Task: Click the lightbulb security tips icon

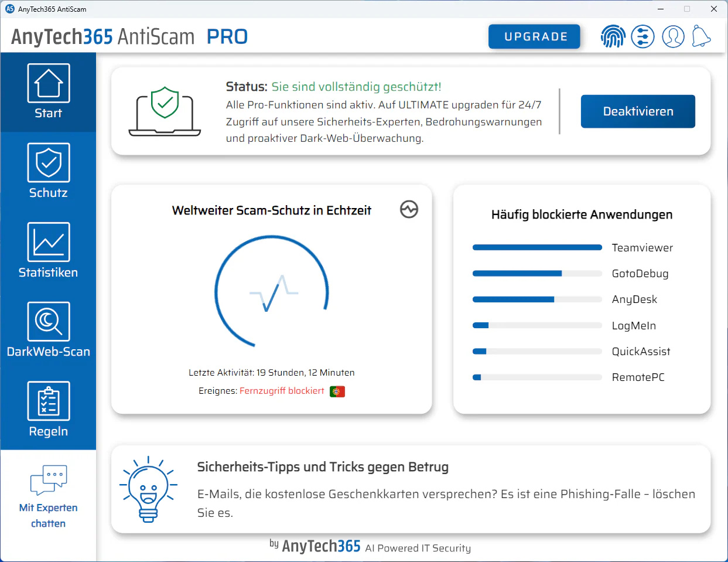Action: pyautogui.click(x=148, y=489)
